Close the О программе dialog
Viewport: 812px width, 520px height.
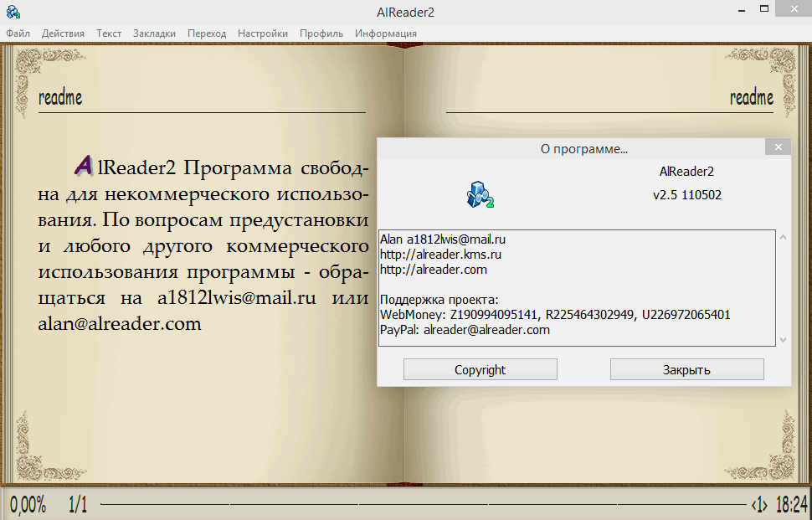778,147
